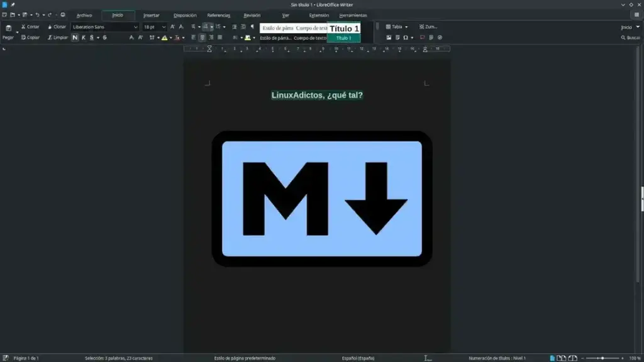The width and height of the screenshot is (644, 362).
Task: Open underline style dropdown arrow
Action: click(97, 38)
